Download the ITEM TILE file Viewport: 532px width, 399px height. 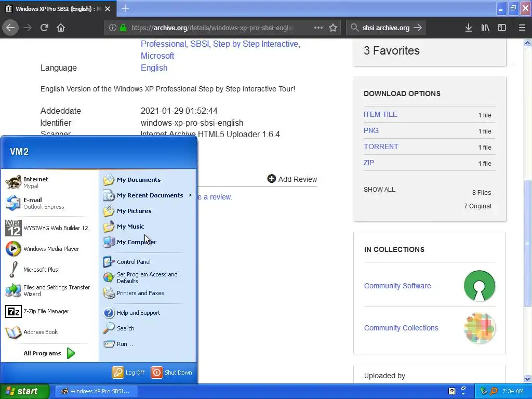coord(380,114)
